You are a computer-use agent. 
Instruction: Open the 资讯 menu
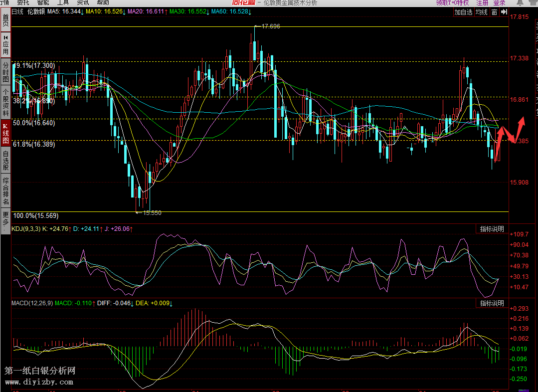pos(83,2)
